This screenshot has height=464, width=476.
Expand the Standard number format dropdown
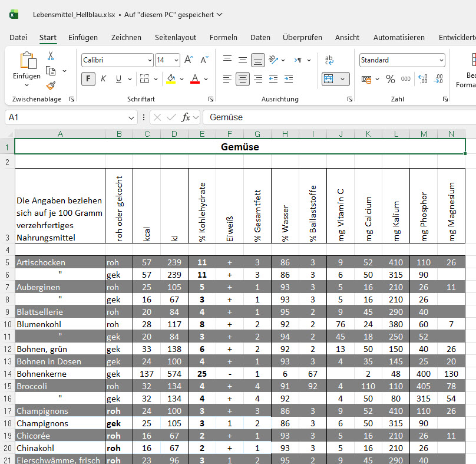click(441, 60)
